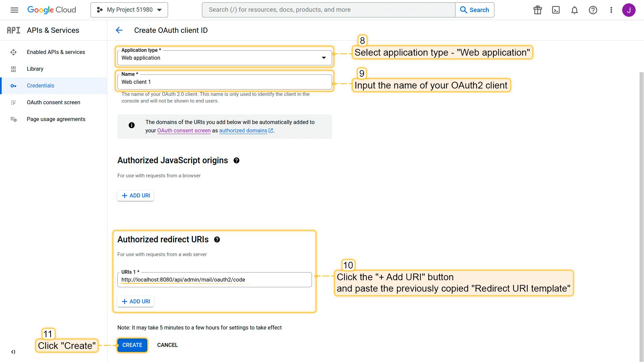Open Library in the sidebar

tap(35, 69)
